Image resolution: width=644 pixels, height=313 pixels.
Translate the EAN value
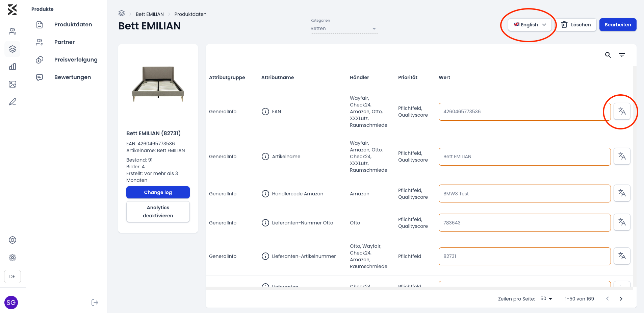[622, 111]
